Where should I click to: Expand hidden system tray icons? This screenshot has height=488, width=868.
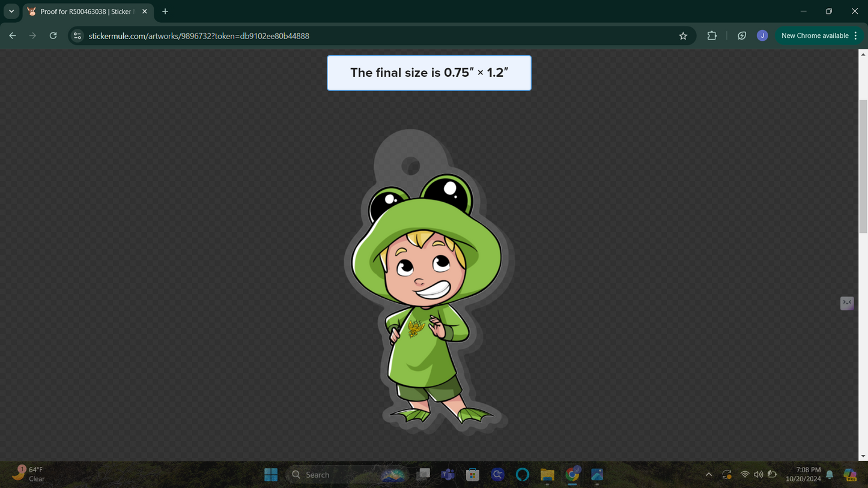[709, 474]
